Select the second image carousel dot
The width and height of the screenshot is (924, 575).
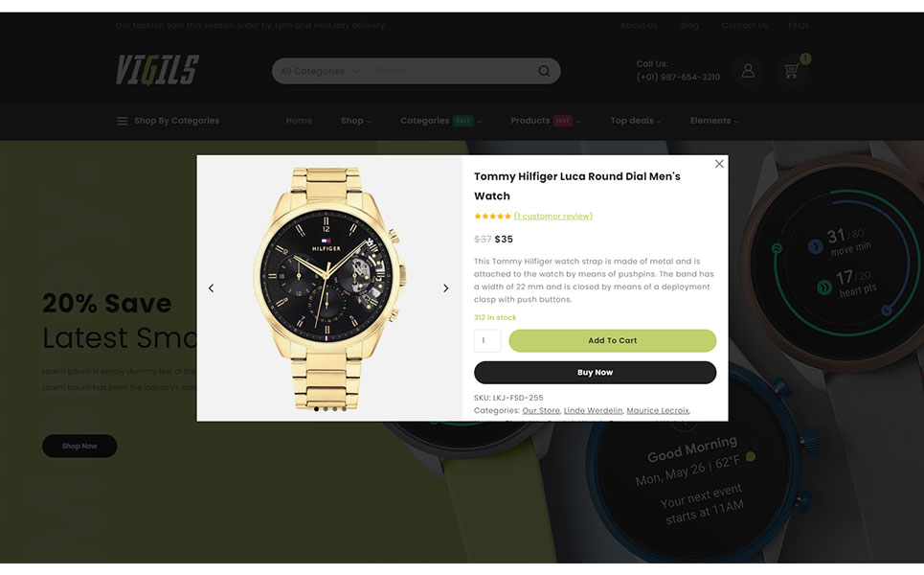point(326,408)
